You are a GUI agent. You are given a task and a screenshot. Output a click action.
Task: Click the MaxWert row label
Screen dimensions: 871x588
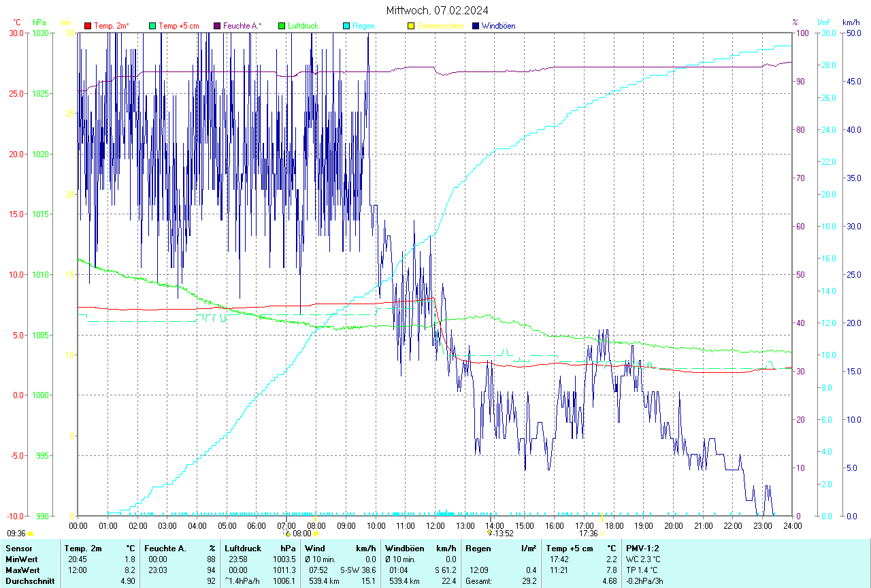[x=22, y=570]
